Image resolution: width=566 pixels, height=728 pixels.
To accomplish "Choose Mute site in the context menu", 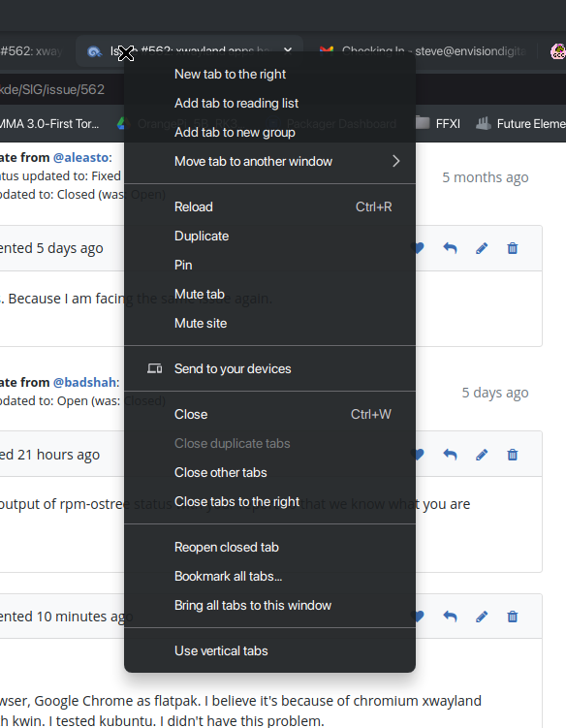I will tap(269, 323).
